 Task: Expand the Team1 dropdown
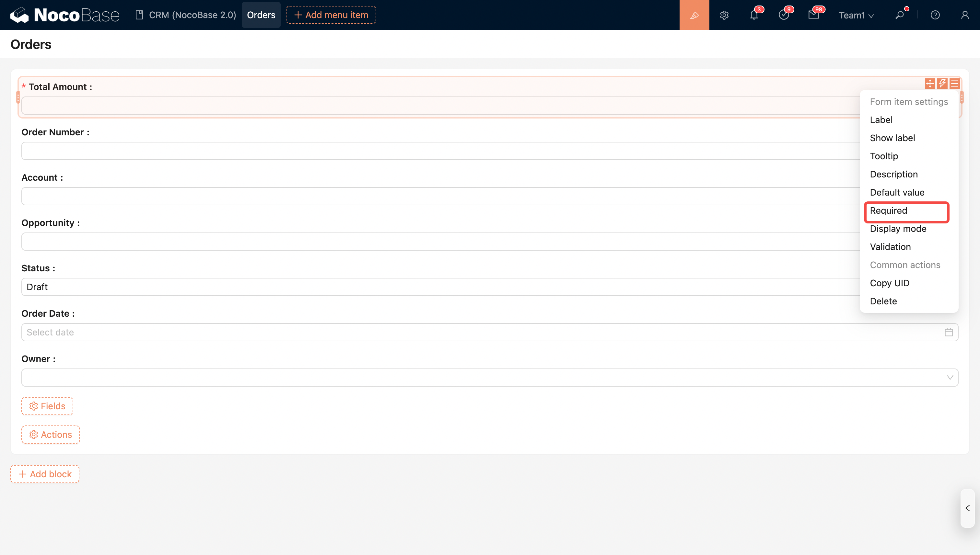pyautogui.click(x=856, y=15)
